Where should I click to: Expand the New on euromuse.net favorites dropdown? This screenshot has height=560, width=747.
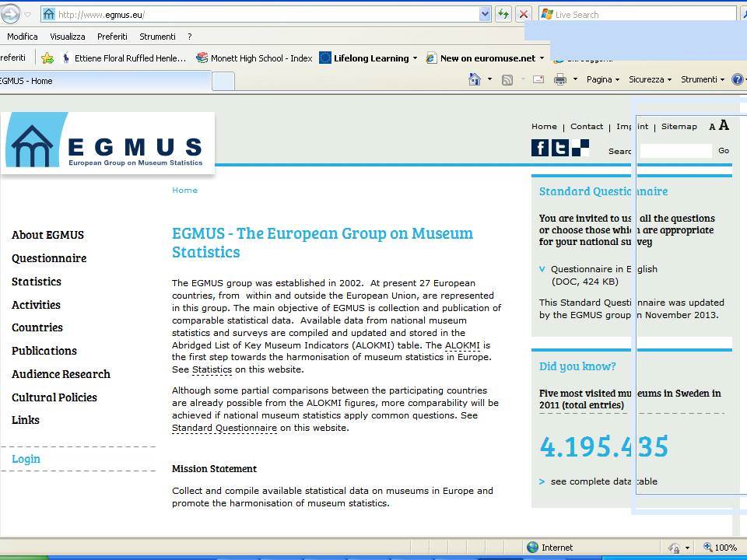[542, 58]
